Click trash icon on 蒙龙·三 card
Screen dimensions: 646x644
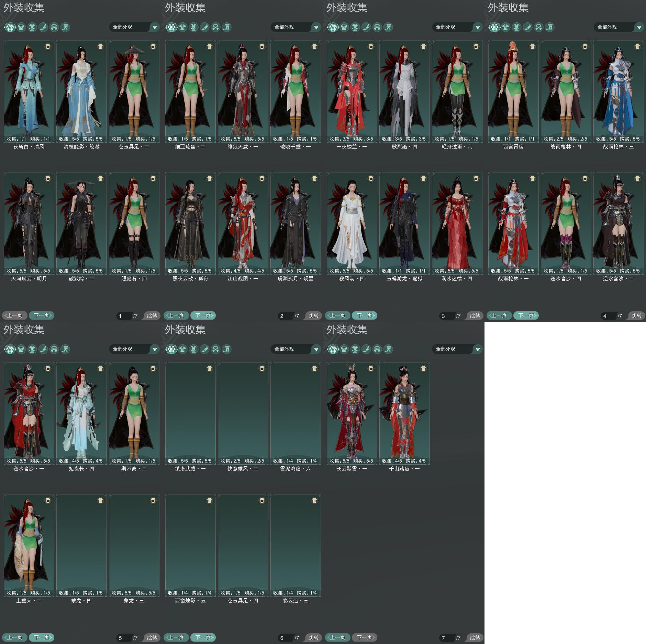pyautogui.click(x=153, y=500)
